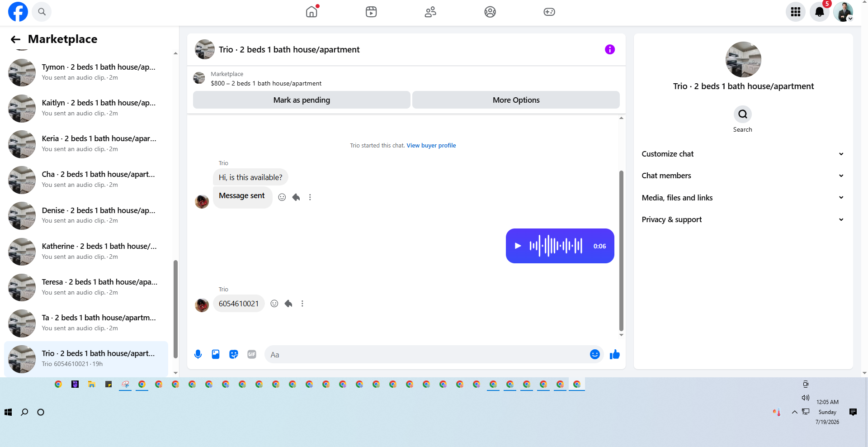Screen dimensions: 868x447
Task: Toggle the purple conversation information icon
Action: pyautogui.click(x=610, y=49)
